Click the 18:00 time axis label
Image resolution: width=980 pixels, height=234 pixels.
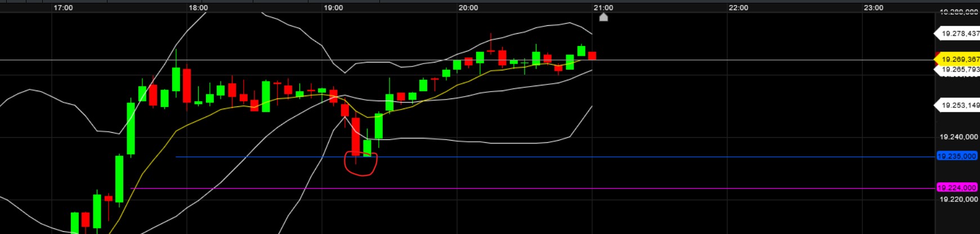click(x=198, y=8)
